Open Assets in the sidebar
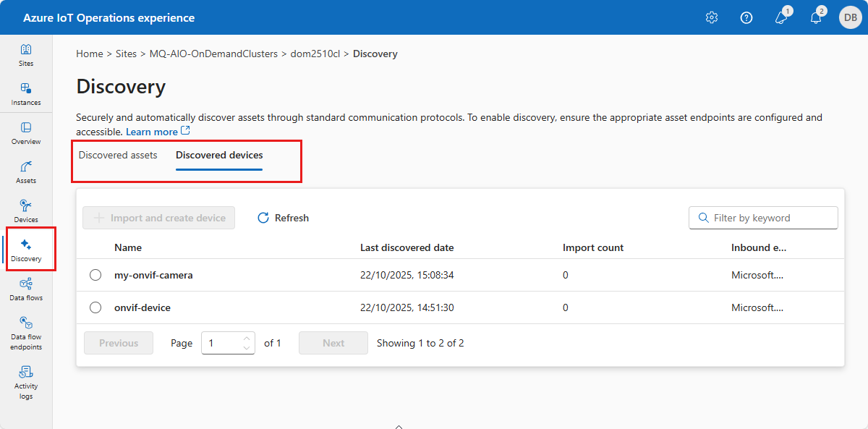This screenshot has width=868, height=429. tap(26, 172)
